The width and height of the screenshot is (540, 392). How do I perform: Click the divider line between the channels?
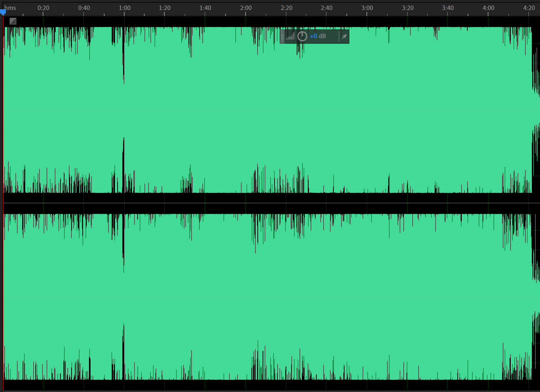click(270, 203)
